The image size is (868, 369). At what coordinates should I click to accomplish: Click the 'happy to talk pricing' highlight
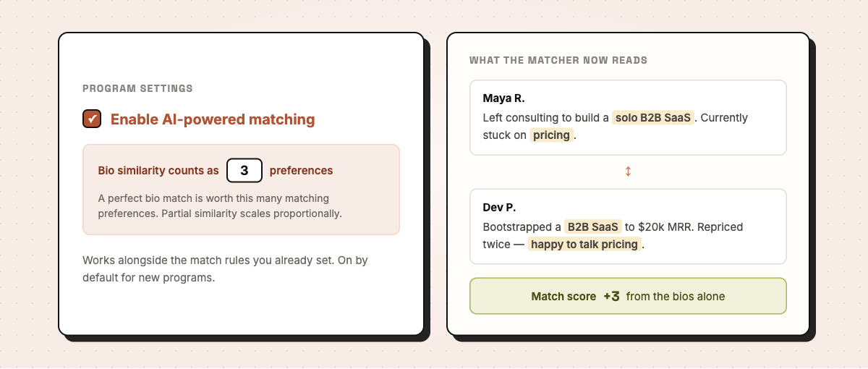point(584,244)
